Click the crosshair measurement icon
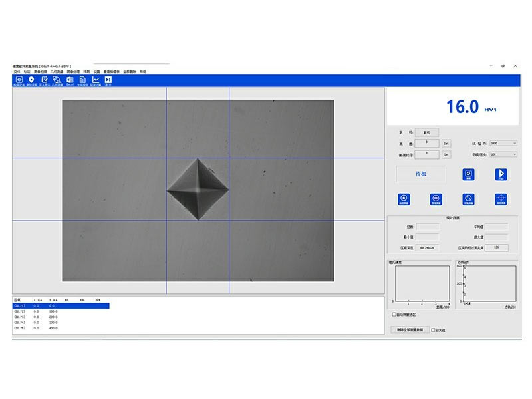Viewport: 532px width, 399px height. click(501, 199)
